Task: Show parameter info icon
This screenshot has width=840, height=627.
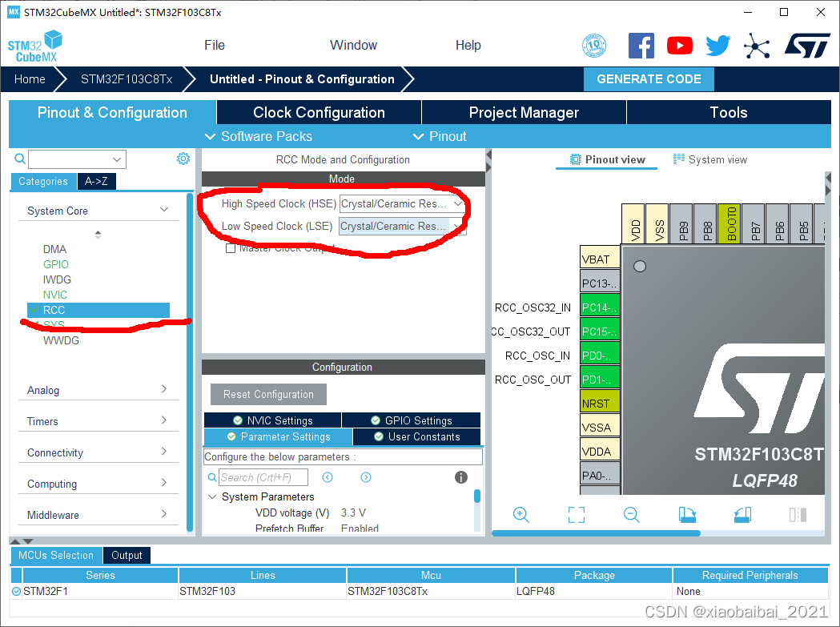Action: point(460,477)
